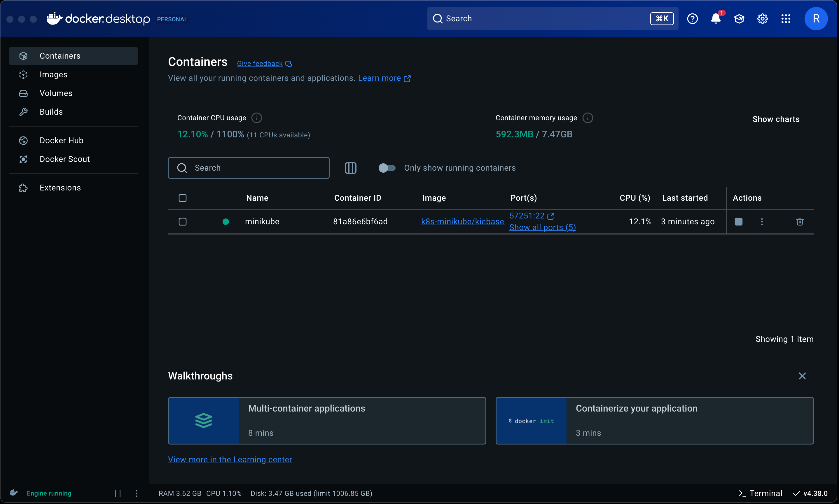Click the 3 minutes ago cell
This screenshot has width=839, height=504.
click(688, 222)
